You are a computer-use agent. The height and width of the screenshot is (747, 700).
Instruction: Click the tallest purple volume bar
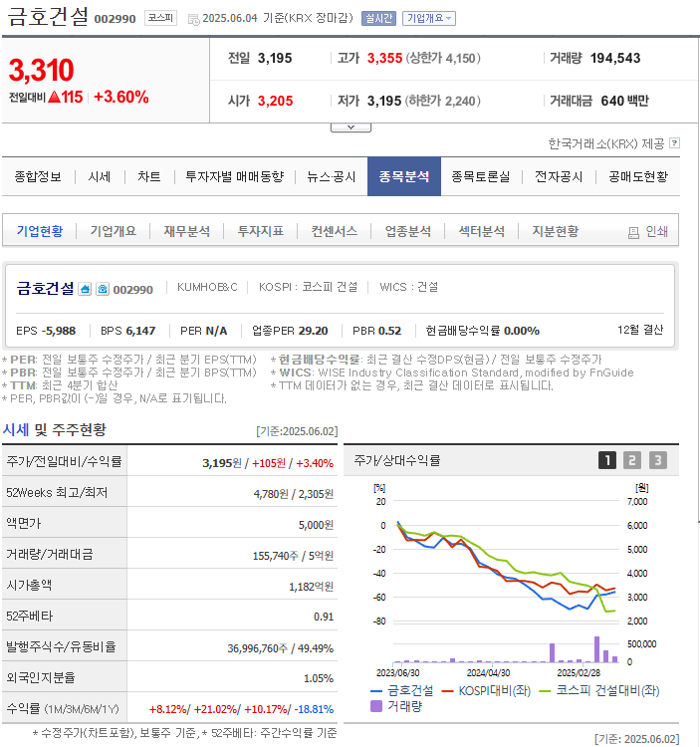click(596, 649)
